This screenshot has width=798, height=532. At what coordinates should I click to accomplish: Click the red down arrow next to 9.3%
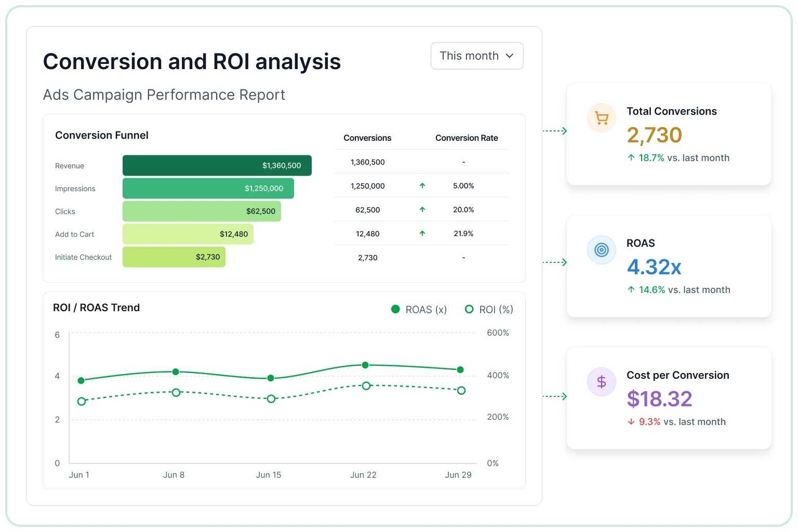click(631, 421)
